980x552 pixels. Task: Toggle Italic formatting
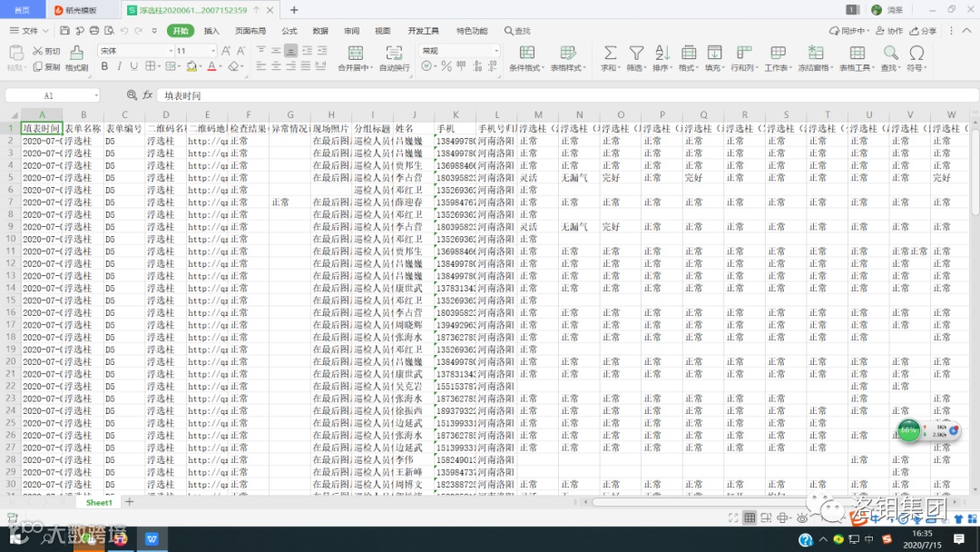coord(119,66)
